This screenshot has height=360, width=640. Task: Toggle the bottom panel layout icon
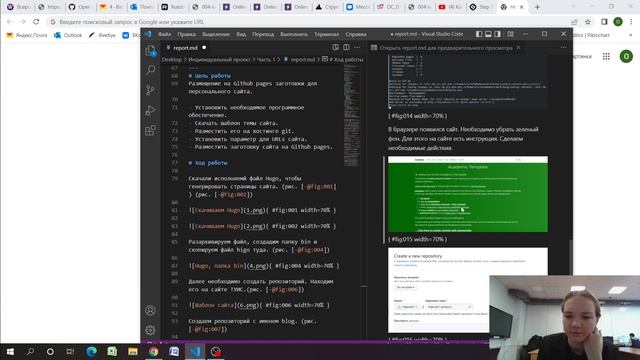[488, 34]
